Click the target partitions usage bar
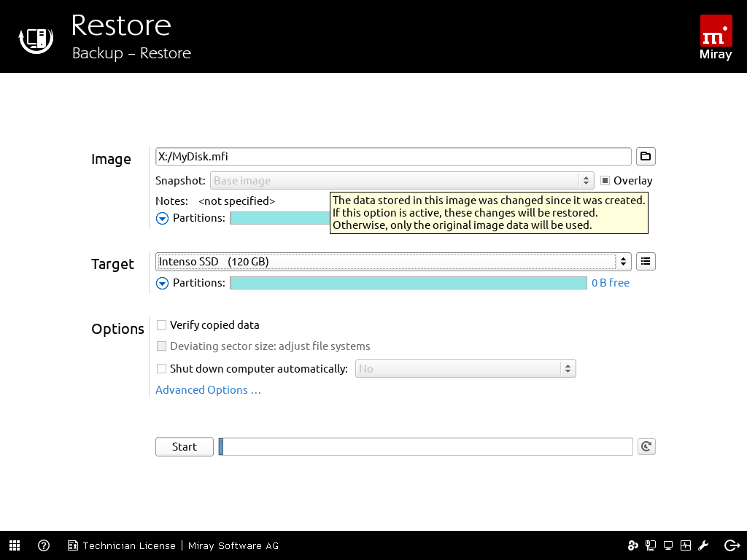 coord(409,283)
